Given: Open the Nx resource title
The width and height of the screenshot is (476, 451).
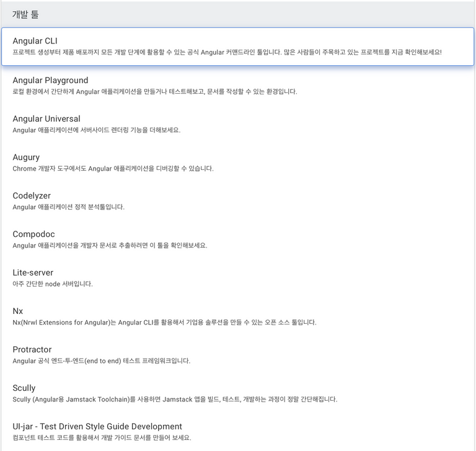Looking at the screenshot, I should click(17, 311).
